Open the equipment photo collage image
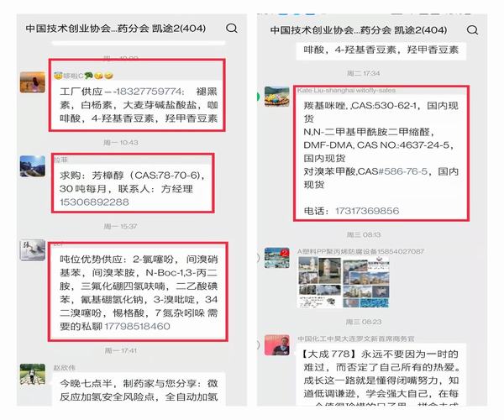This screenshot has height=420, width=504. 344,282
